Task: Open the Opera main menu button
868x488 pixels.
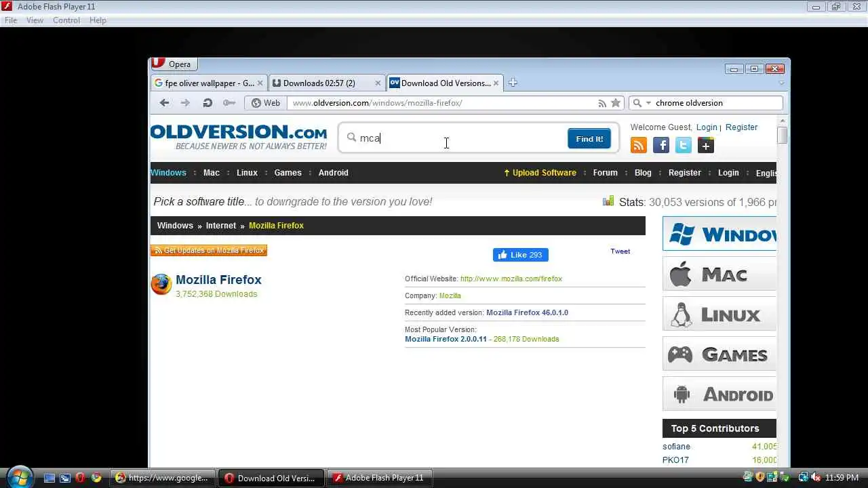Action: click(174, 64)
